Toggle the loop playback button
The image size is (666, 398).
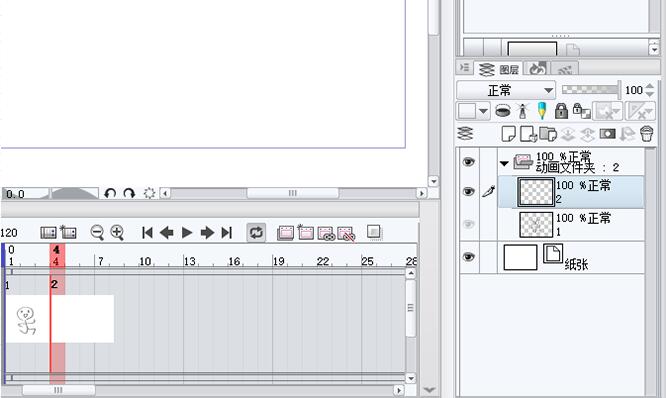[x=256, y=232]
